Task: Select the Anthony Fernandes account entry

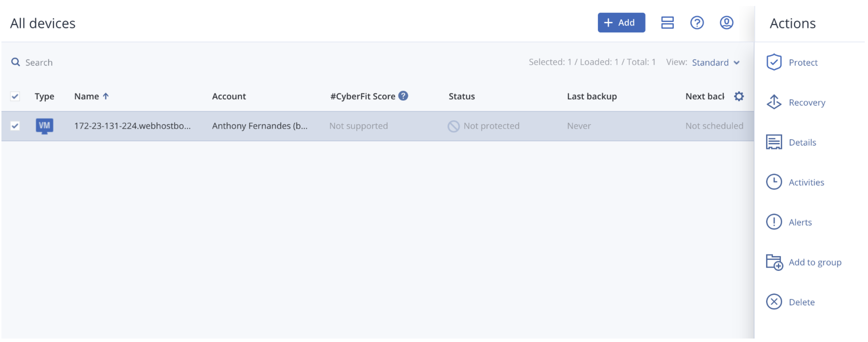Action: [x=260, y=126]
